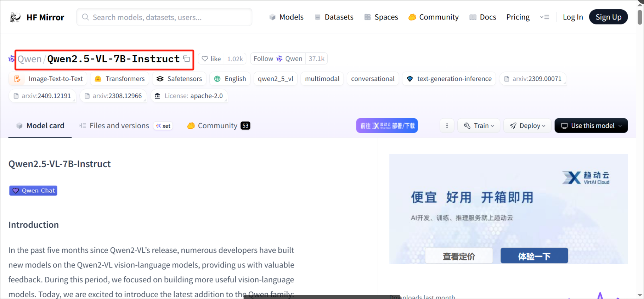Viewport: 644px width, 299px height.
Task: Copy the model name to clipboard
Action: [187, 59]
